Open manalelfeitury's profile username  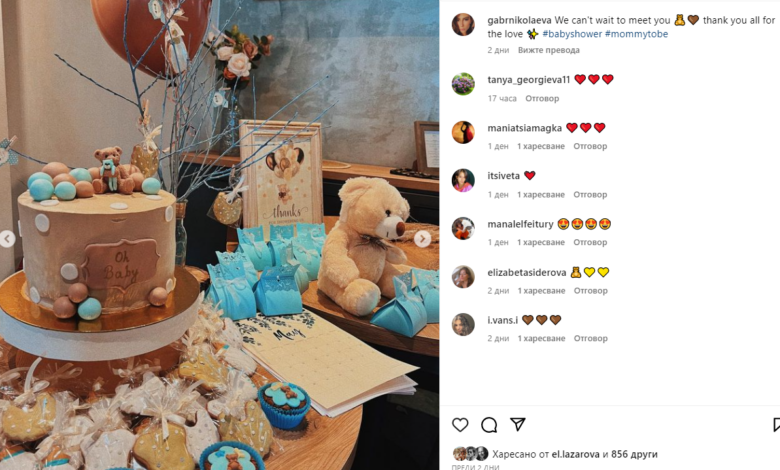[520, 224]
